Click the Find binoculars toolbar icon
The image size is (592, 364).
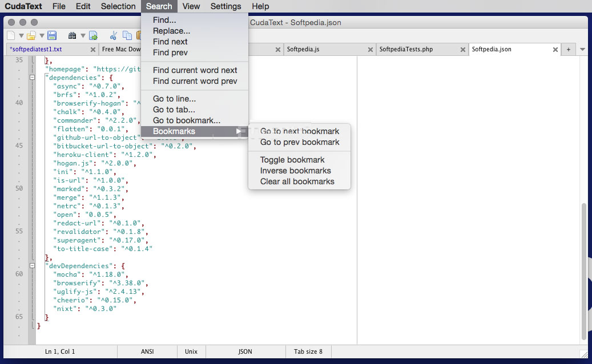(73, 35)
